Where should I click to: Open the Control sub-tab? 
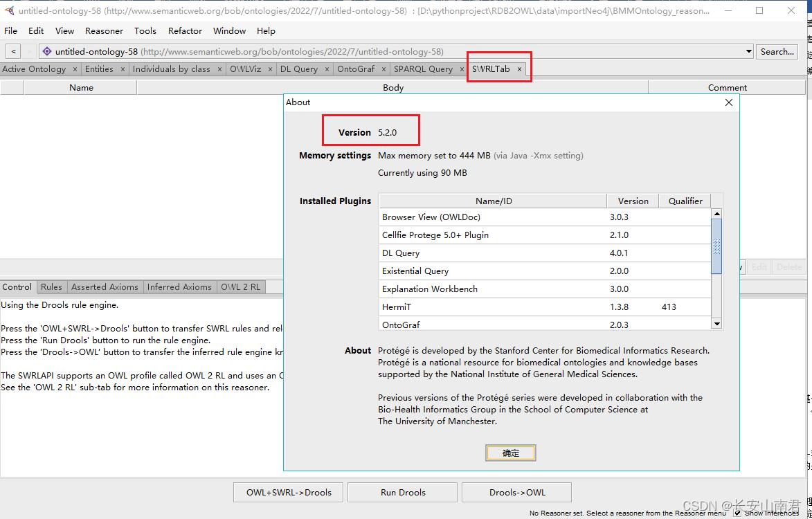click(x=17, y=286)
